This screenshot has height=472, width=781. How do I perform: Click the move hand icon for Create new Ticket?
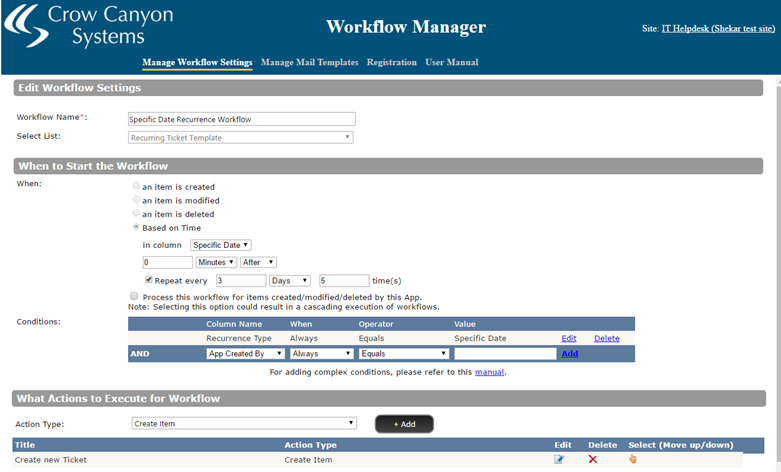633,459
